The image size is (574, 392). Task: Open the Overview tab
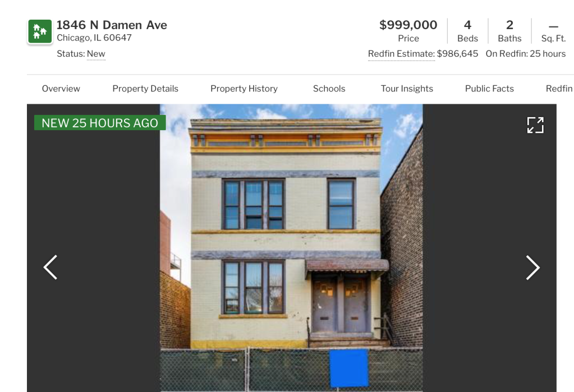coord(61,89)
